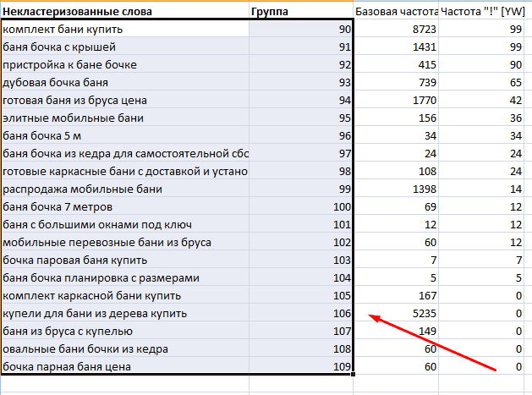532x395 pixels.
Task: Select group cell with value 92
Action: tap(301, 64)
